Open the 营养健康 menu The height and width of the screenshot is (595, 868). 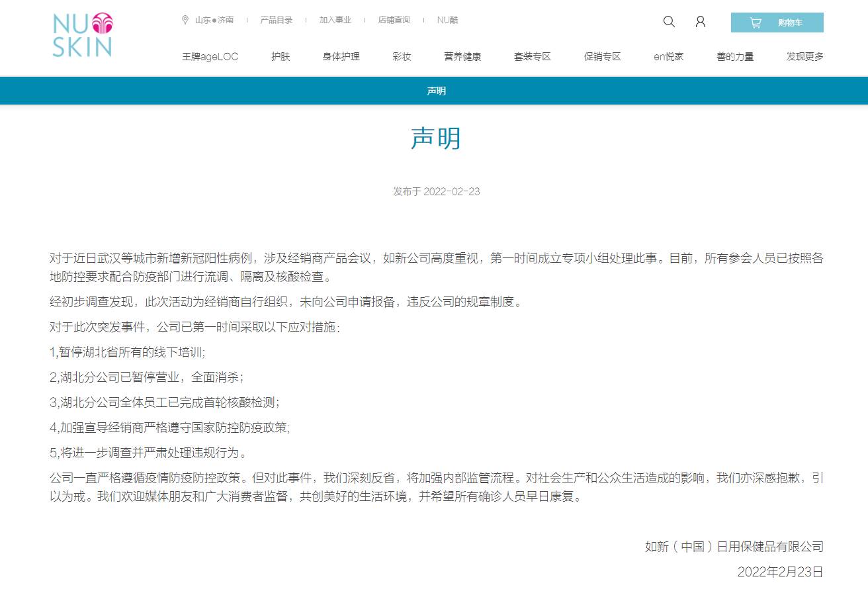pos(462,57)
